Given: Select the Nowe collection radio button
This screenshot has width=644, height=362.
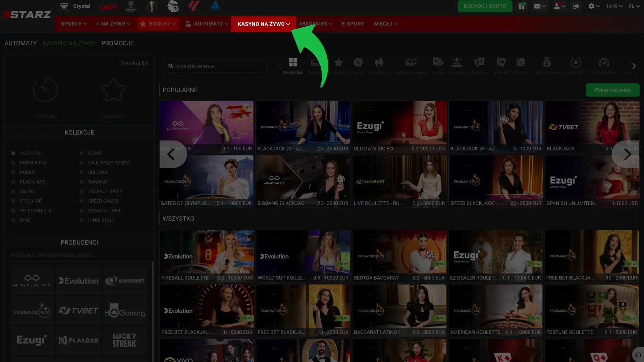Looking at the screenshot, I should click(x=82, y=153).
